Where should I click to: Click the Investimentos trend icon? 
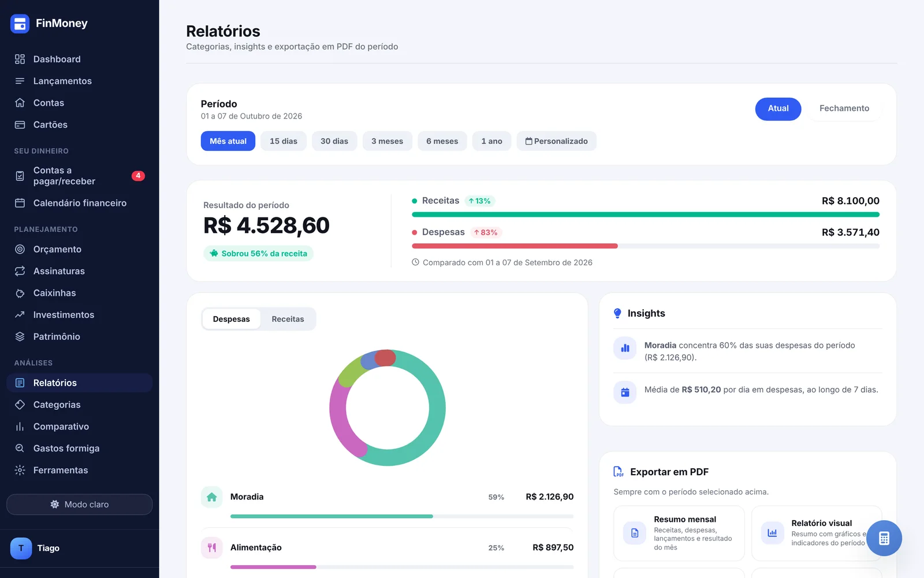(x=20, y=315)
